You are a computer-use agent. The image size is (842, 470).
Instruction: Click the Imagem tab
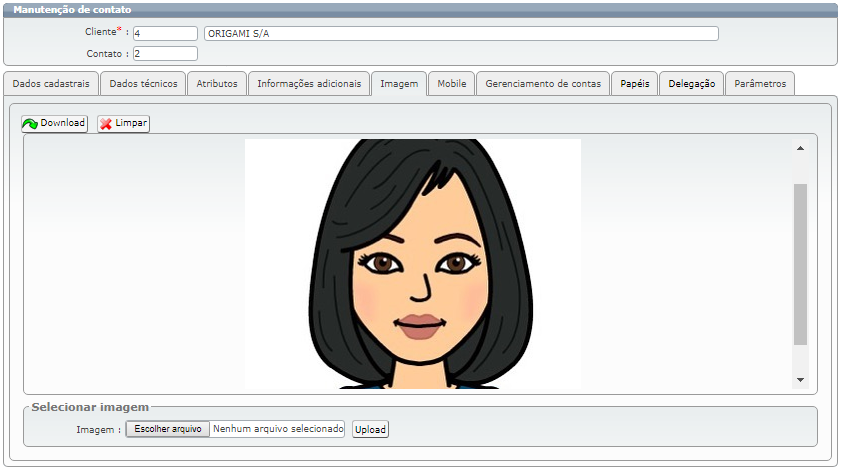[x=399, y=84]
